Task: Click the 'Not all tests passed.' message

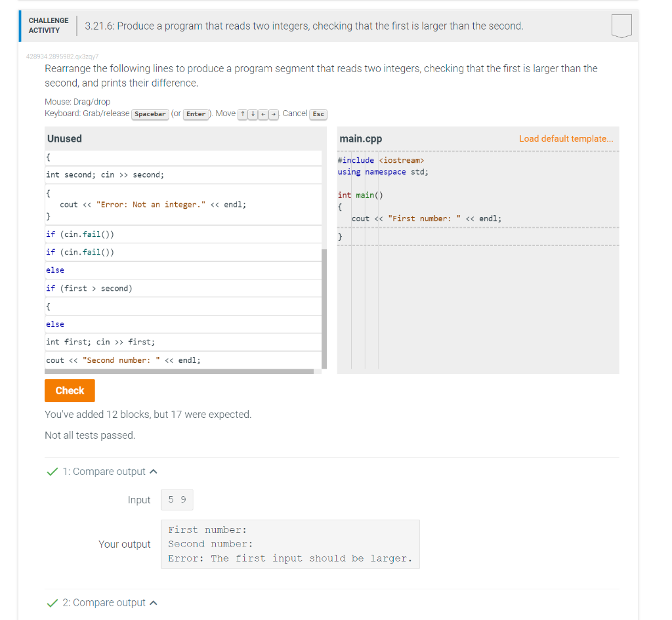Action: pyautogui.click(x=89, y=436)
